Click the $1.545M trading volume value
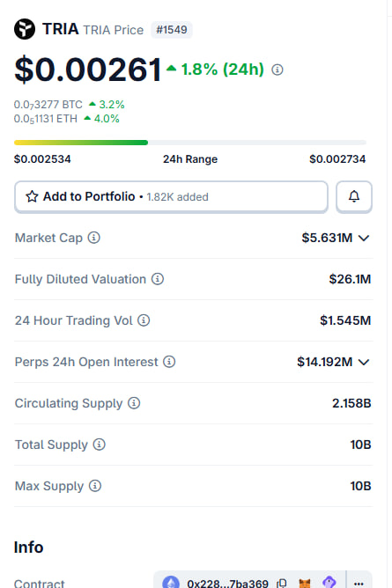Image resolution: width=392 pixels, height=588 pixels. [345, 320]
